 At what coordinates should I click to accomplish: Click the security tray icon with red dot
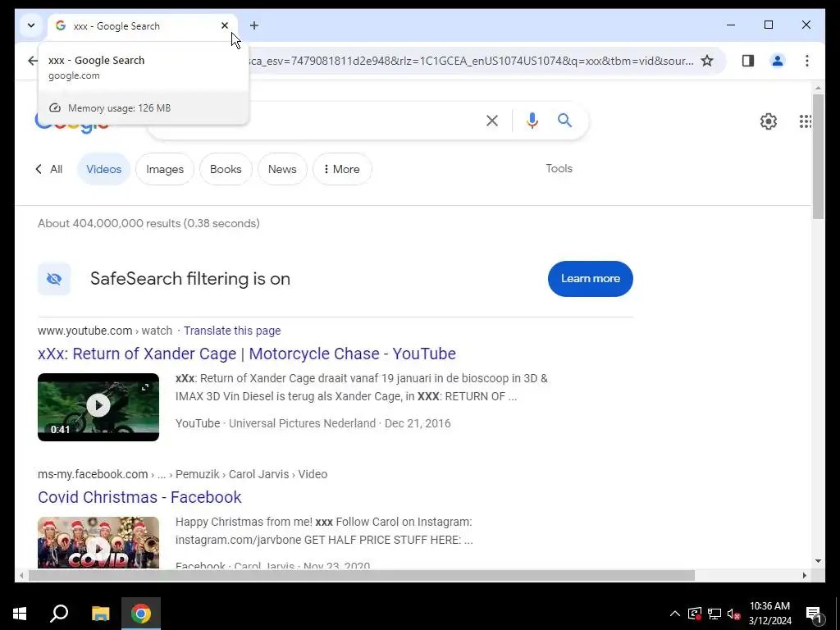[694, 614]
